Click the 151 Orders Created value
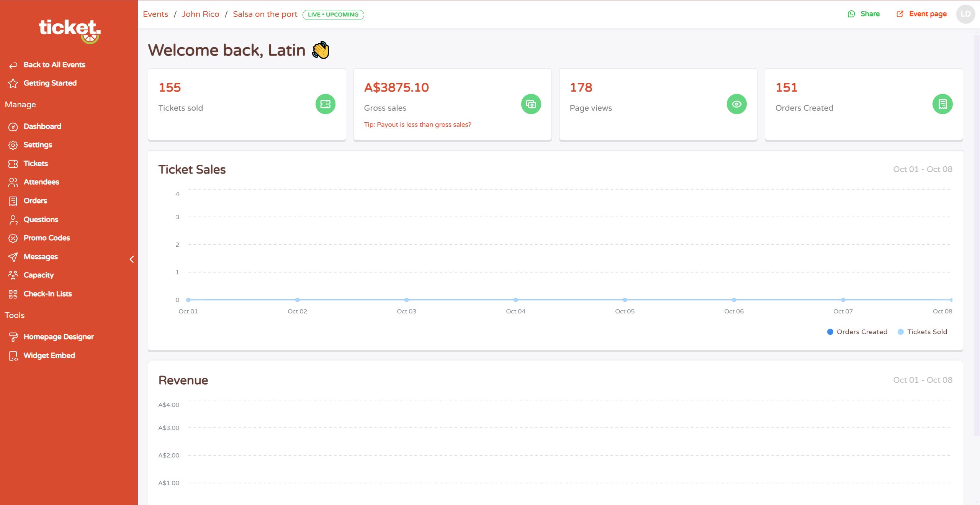Viewport: 980px width, 505px height. pos(786,88)
